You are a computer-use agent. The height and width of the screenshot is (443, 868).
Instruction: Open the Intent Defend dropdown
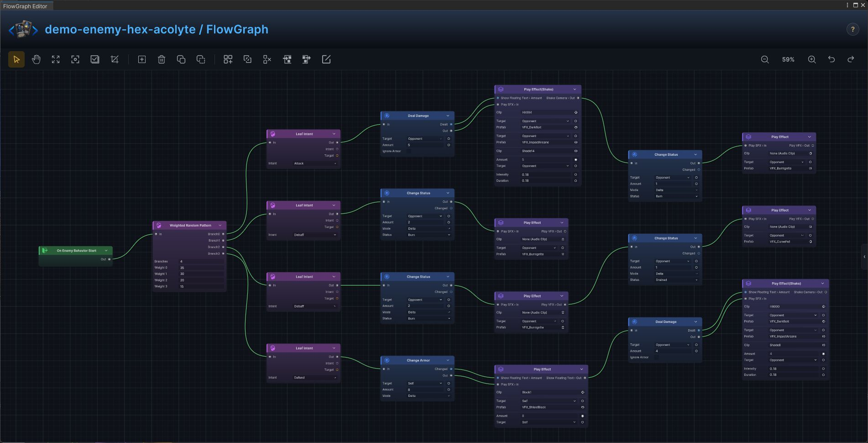[x=315, y=378]
